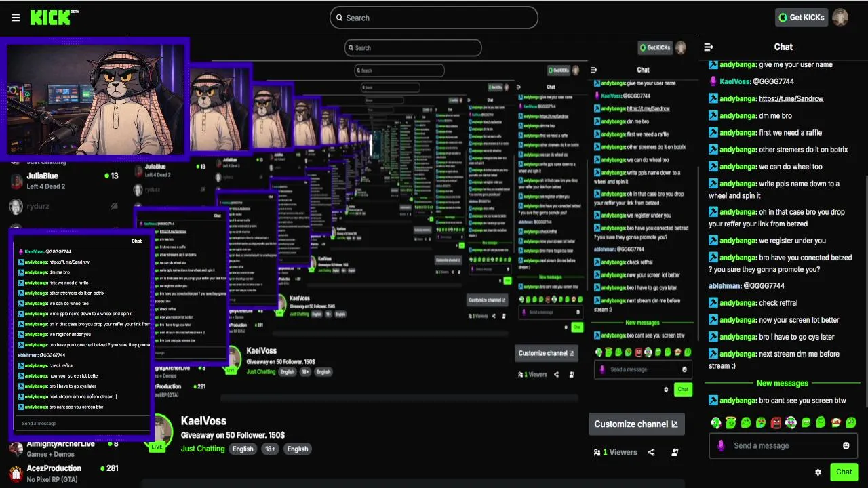Image resolution: width=868 pixels, height=488 pixels.
Task: Open the Just Chatting category under KaelVoss
Action: 202,449
